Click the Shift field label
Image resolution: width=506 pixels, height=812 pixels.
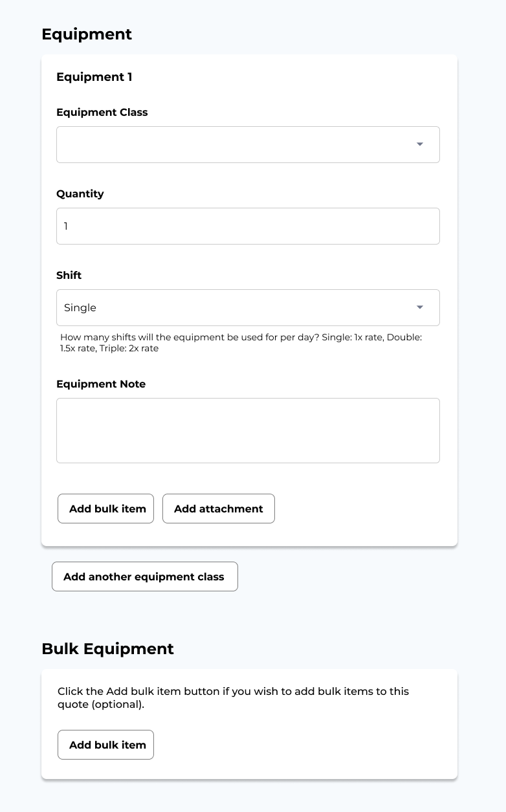tap(69, 275)
